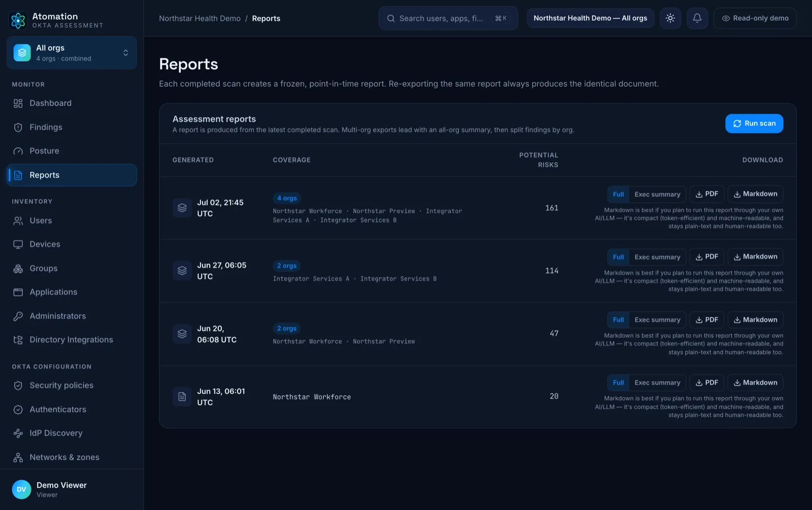Select Full for Jun 20 report
Viewport: 812px width, 510px height.
point(618,320)
